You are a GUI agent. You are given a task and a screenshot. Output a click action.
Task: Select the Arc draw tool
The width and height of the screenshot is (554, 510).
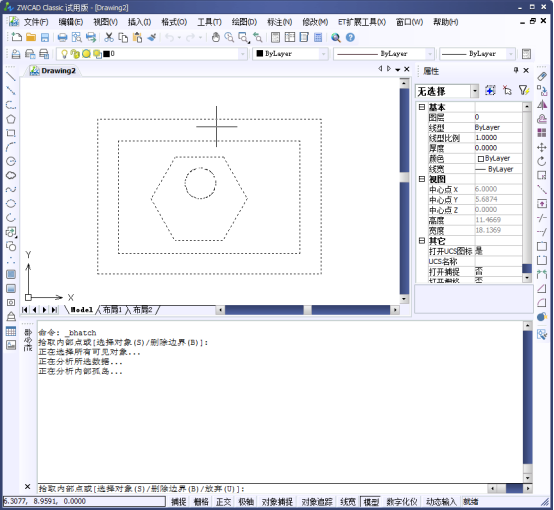coord(11,147)
